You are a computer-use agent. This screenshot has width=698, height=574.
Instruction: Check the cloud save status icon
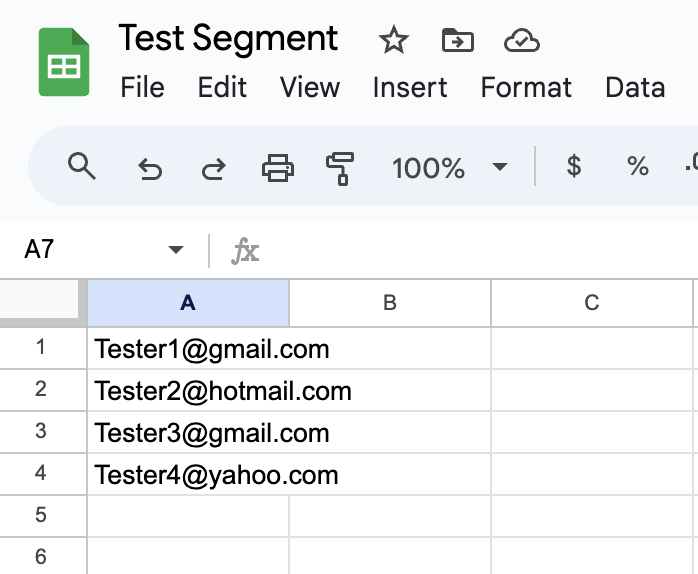(522, 41)
